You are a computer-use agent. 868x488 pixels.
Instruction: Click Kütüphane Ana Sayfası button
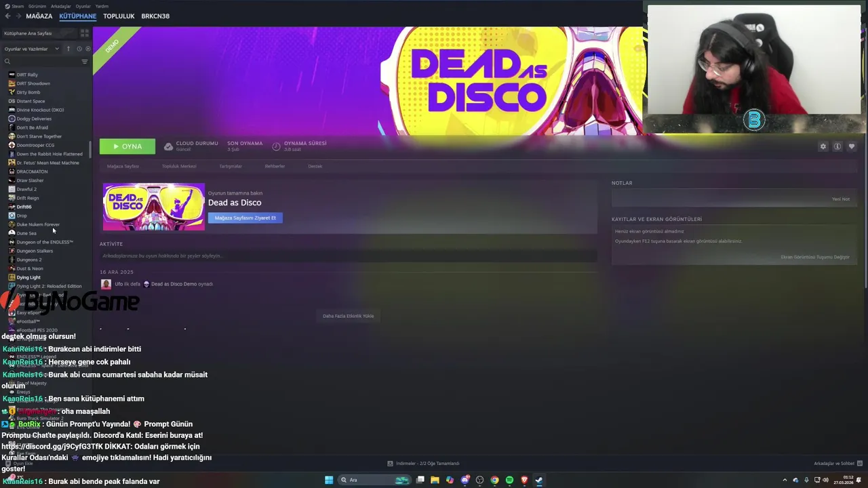(x=39, y=33)
